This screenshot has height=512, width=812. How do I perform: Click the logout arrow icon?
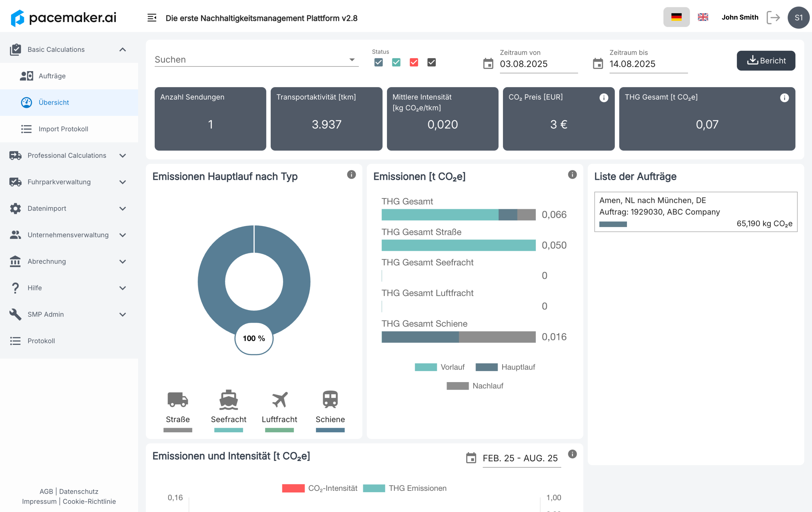click(x=773, y=17)
